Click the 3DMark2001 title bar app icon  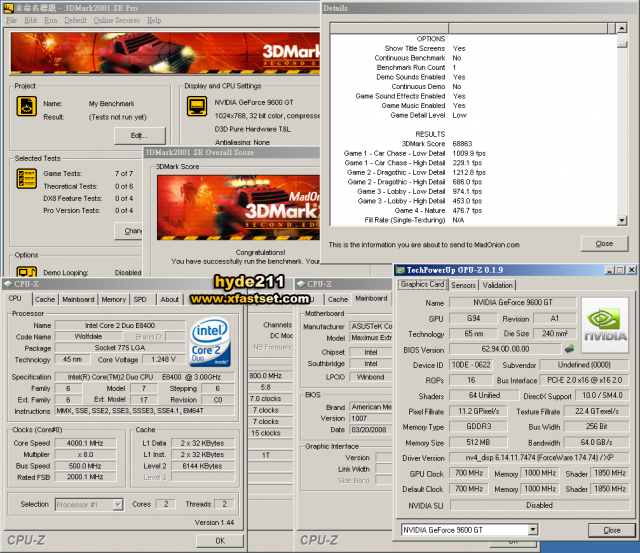coord(9,8)
